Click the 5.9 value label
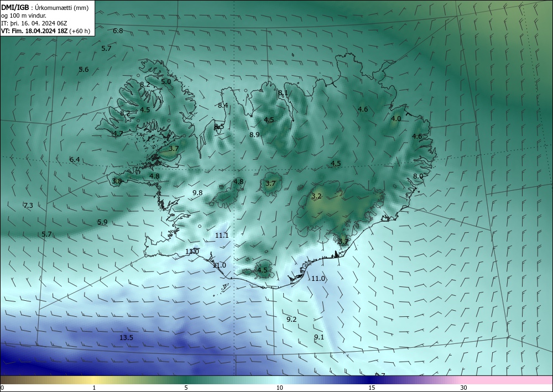The height and width of the screenshot is (392, 553). click(102, 222)
